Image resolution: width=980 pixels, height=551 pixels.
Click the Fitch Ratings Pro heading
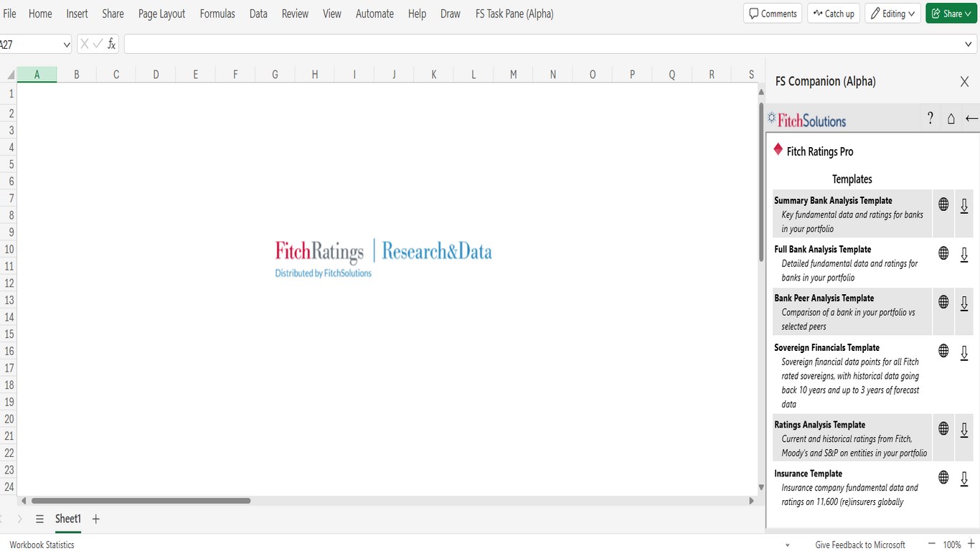coord(820,151)
